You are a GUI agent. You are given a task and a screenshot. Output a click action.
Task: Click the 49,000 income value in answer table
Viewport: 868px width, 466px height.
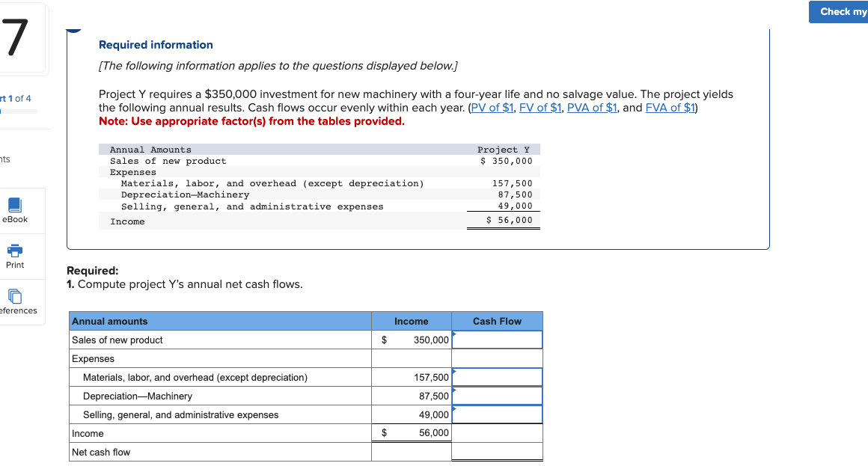point(433,415)
